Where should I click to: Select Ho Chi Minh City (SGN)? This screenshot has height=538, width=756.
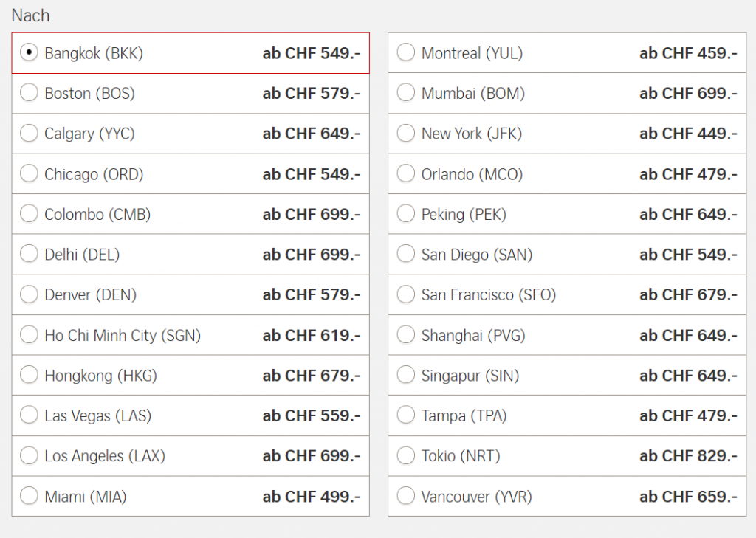click(29, 335)
